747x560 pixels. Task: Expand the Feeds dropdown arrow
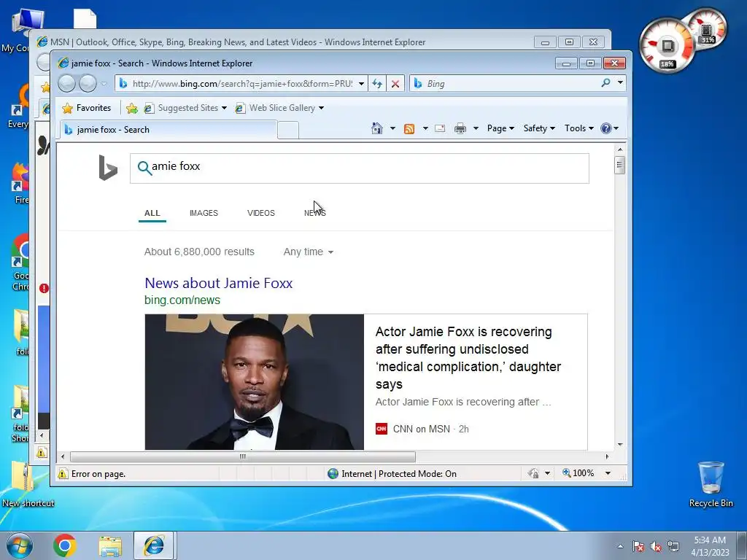point(425,128)
